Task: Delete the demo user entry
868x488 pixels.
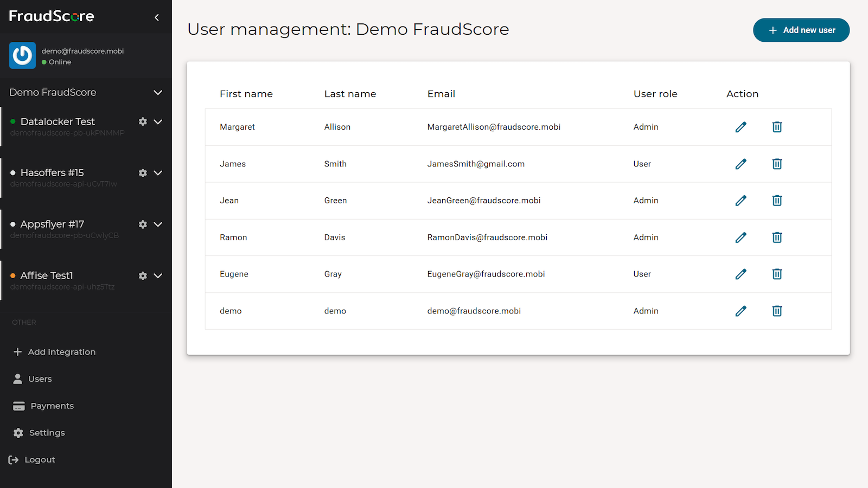Action: 777,311
